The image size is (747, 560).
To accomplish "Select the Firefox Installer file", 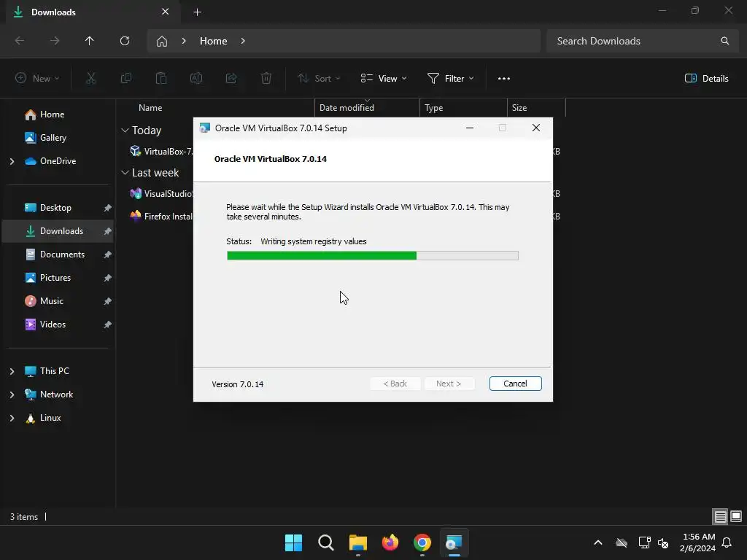I will (161, 216).
